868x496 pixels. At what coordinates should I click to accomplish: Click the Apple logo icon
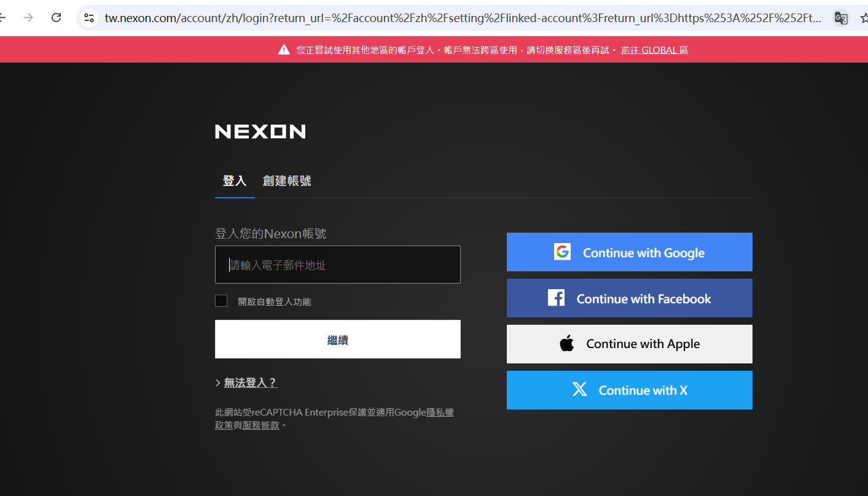coord(566,344)
